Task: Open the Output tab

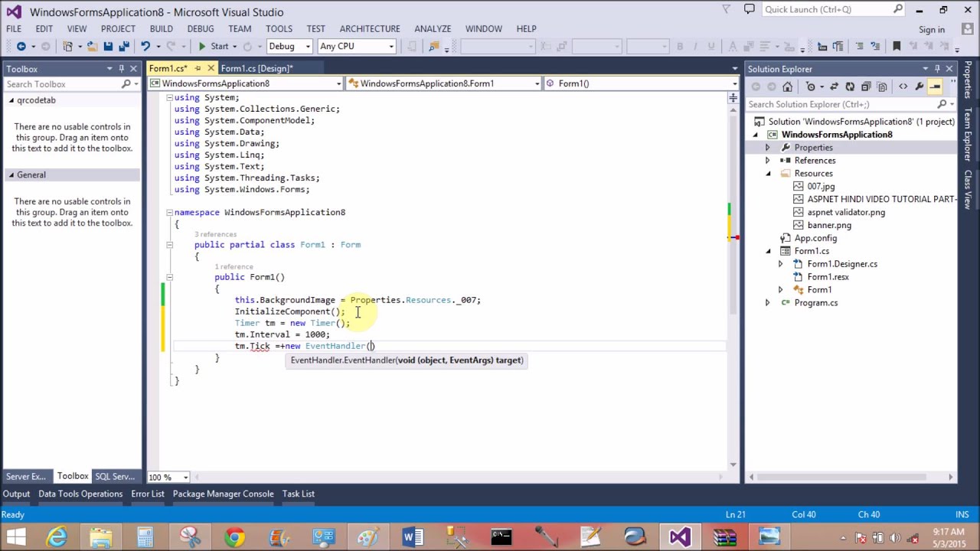Action: click(16, 494)
